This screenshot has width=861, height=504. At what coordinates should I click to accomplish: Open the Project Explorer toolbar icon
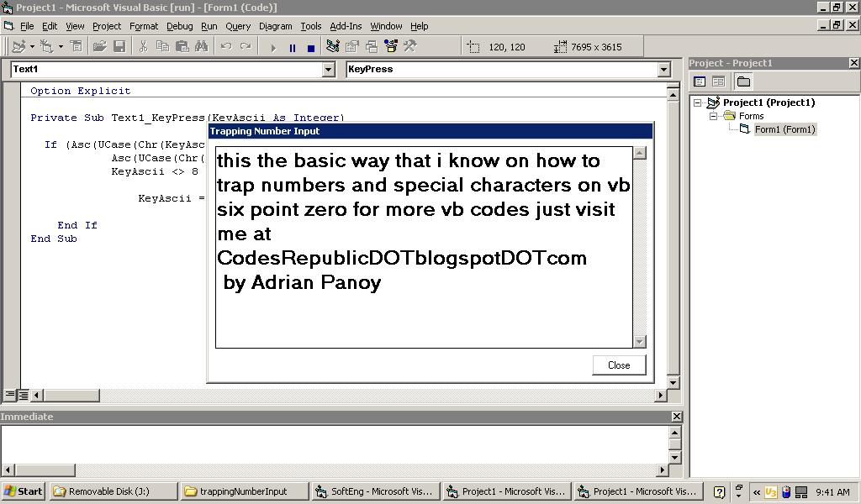332,46
